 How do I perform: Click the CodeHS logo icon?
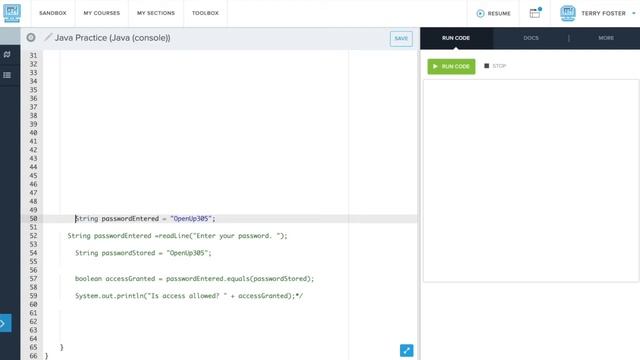pos(12,13)
